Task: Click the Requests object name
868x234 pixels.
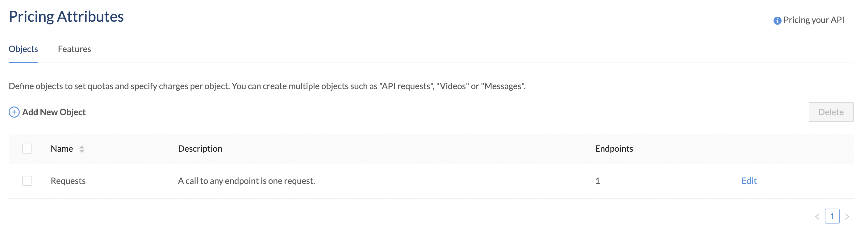Action: (68, 181)
